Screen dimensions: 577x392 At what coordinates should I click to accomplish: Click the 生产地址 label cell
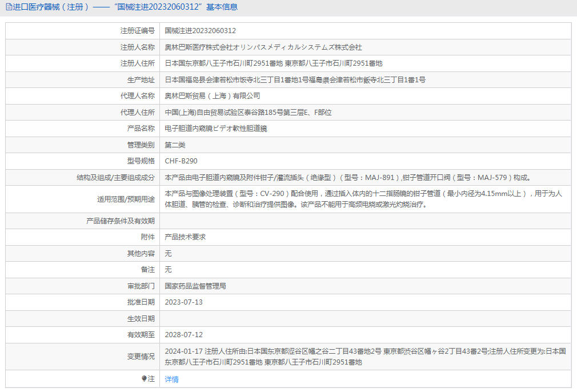click(x=82, y=80)
